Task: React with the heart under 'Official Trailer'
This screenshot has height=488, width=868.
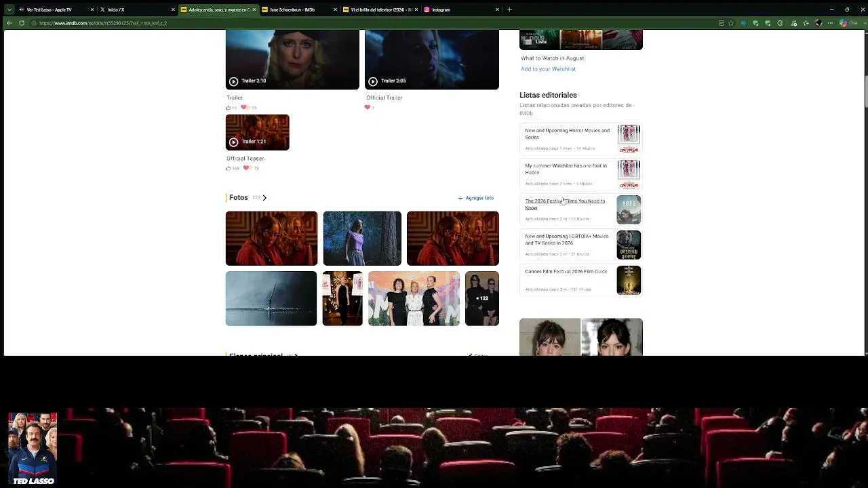Action: [368, 107]
